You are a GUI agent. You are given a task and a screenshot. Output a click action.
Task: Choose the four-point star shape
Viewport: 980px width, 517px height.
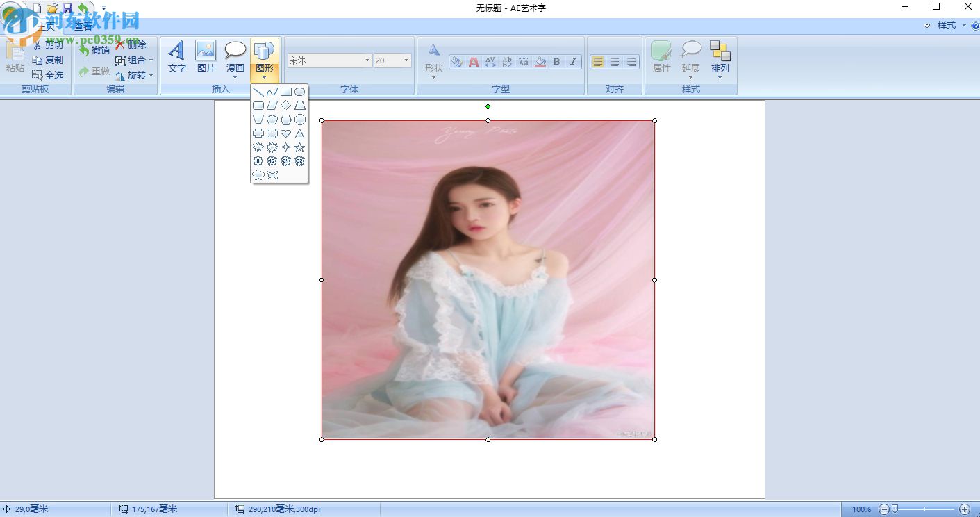click(x=286, y=147)
